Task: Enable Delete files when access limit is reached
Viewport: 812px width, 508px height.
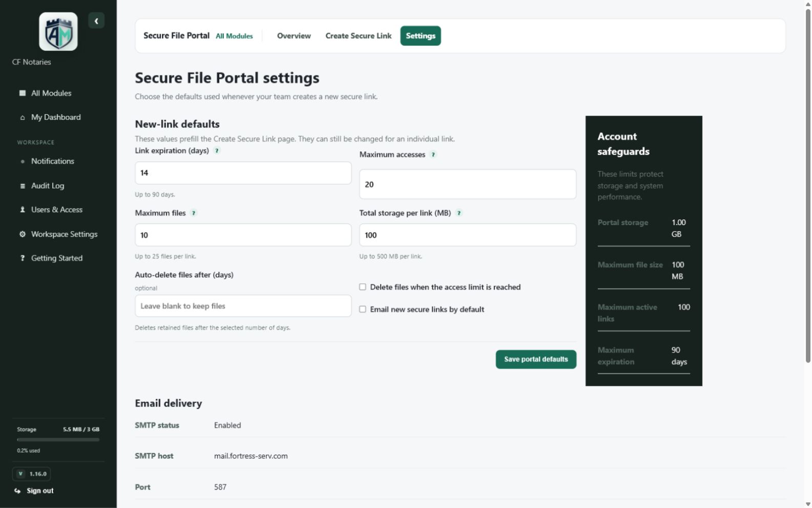Action: pos(363,287)
